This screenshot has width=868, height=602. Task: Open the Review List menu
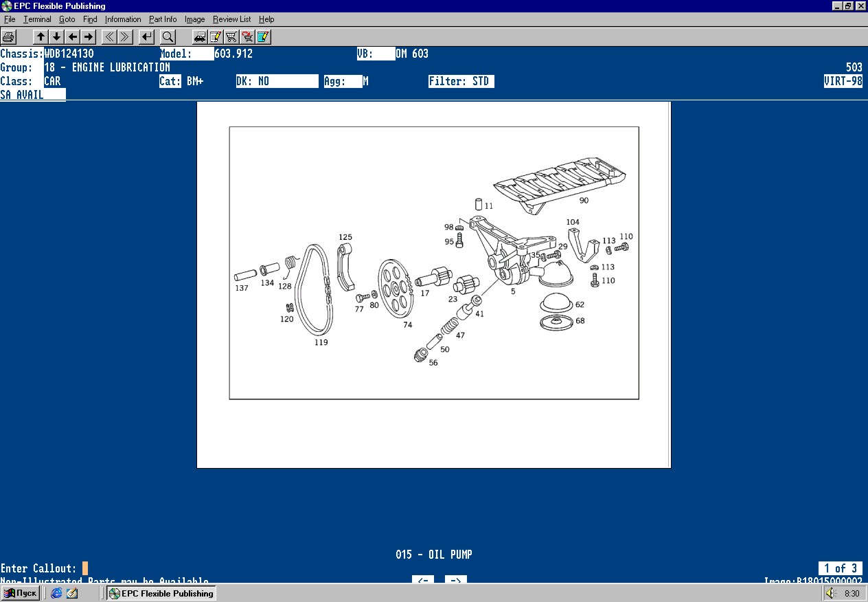231,19
